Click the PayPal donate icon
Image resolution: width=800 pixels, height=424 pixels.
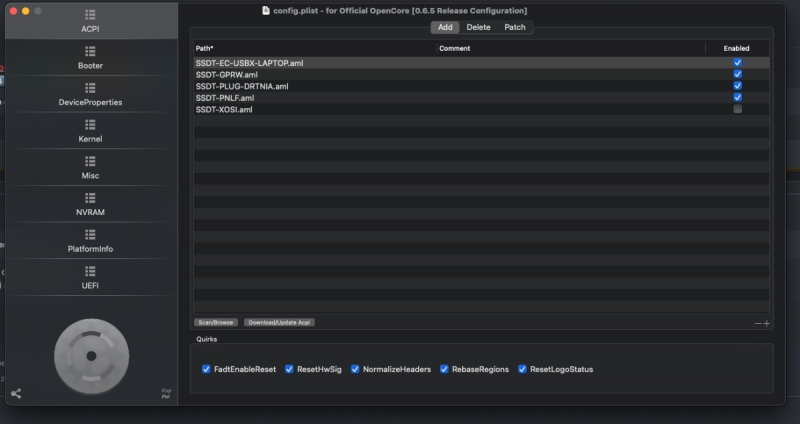click(x=166, y=393)
